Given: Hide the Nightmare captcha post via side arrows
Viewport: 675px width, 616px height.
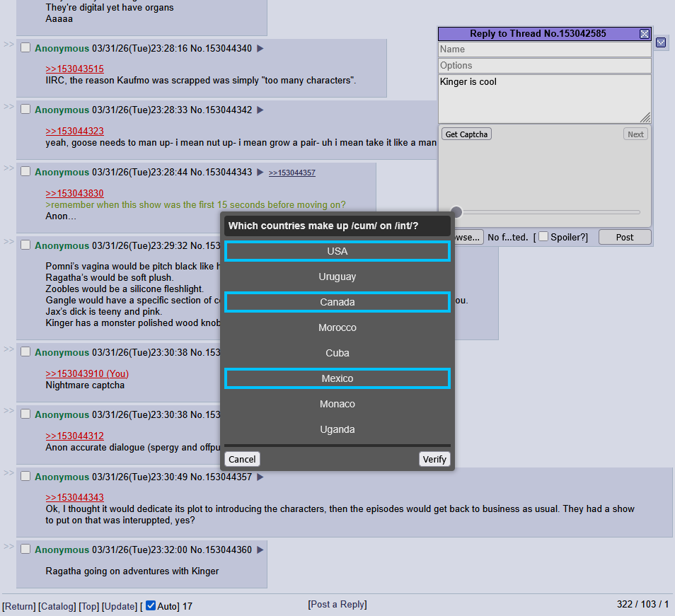Looking at the screenshot, I should (x=8, y=349).
